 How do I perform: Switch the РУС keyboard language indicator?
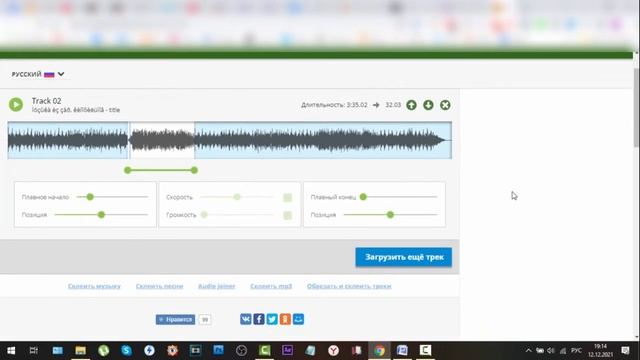coord(576,351)
